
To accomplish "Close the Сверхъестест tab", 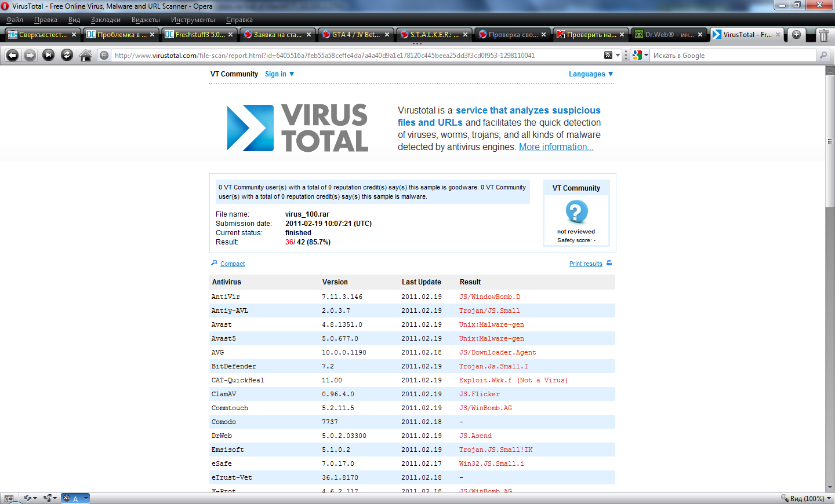I will [74, 35].
